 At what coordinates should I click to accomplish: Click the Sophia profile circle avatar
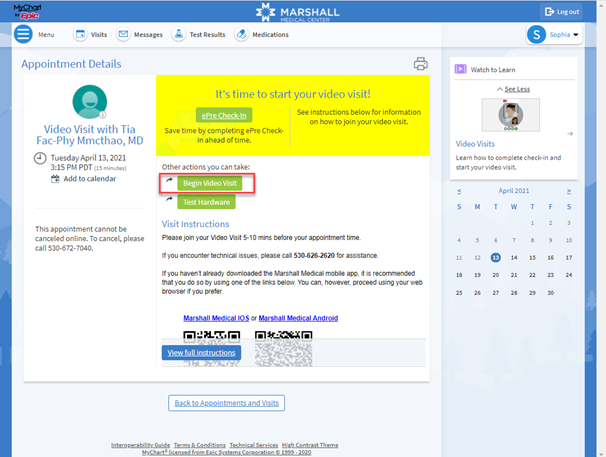[x=536, y=34]
